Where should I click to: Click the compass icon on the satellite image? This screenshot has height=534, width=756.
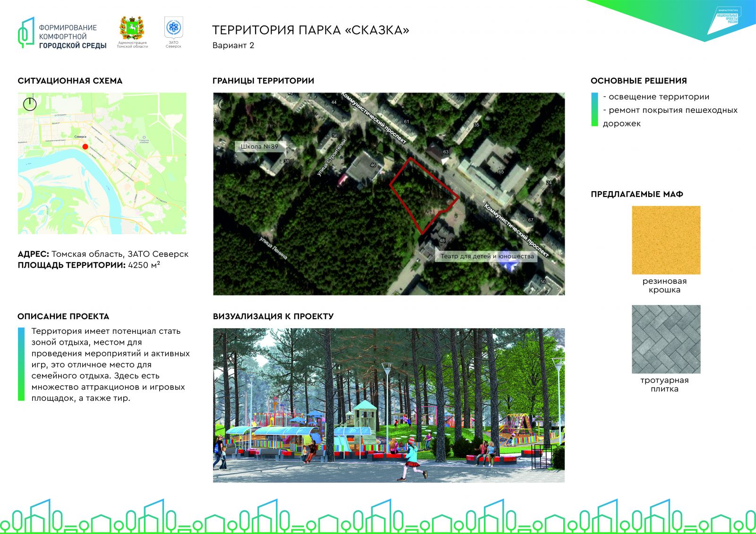224,103
